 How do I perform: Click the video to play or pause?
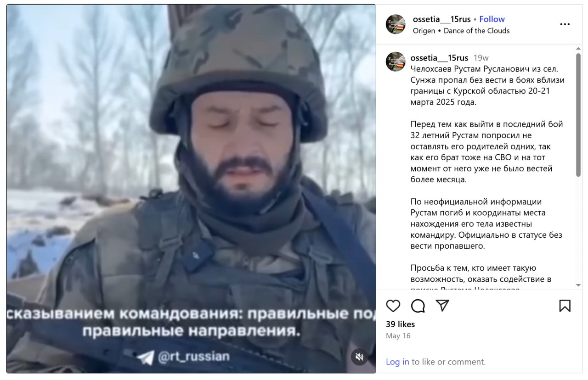pyautogui.click(x=191, y=189)
